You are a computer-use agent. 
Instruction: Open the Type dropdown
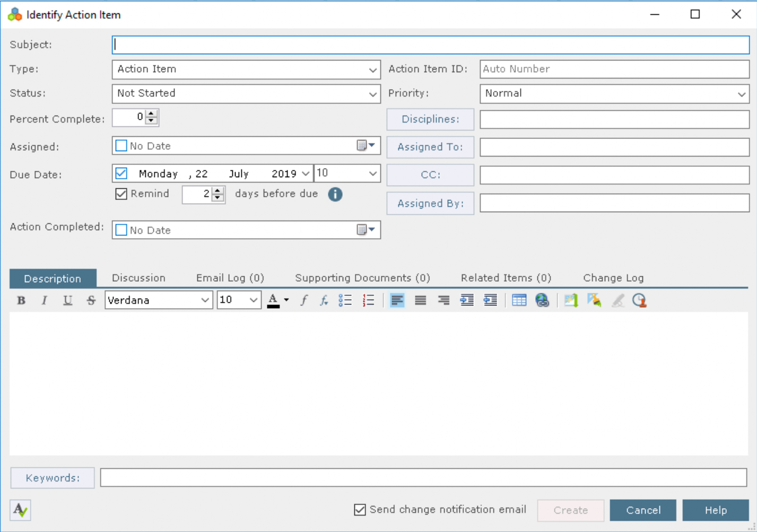click(x=372, y=69)
